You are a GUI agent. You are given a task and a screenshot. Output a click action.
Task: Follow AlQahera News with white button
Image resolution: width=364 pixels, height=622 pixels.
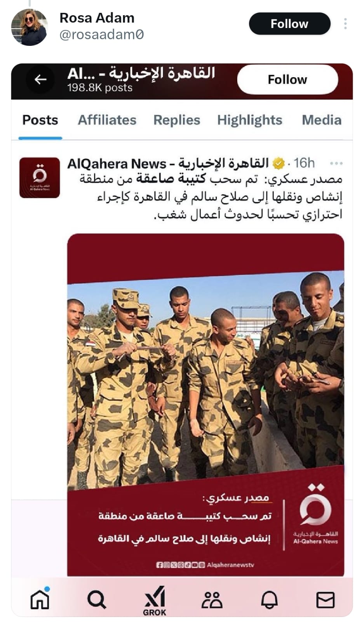point(287,80)
